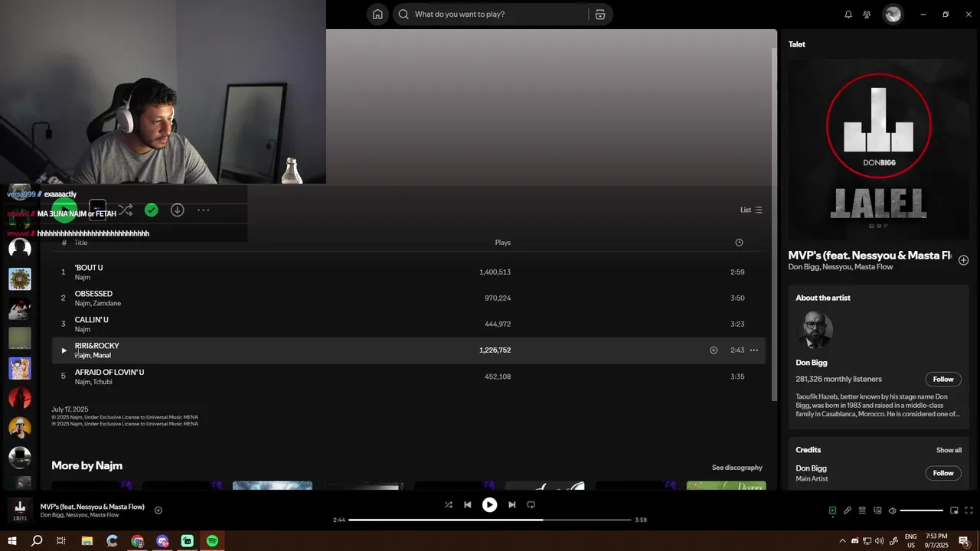Screen dimensions: 980x551
Task: Toggle album shuffle icon beside play button
Action: pos(126,210)
